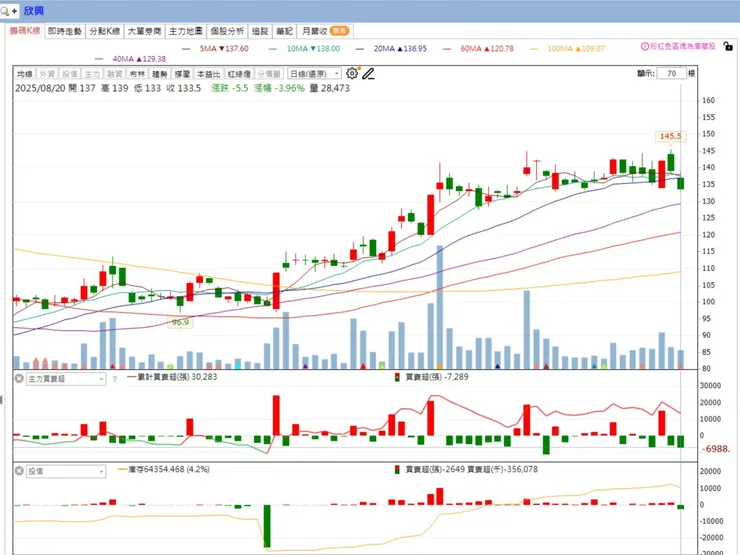Screen dimensions: 740x555
Task: Select the pencil drawing tool
Action: click(x=369, y=73)
